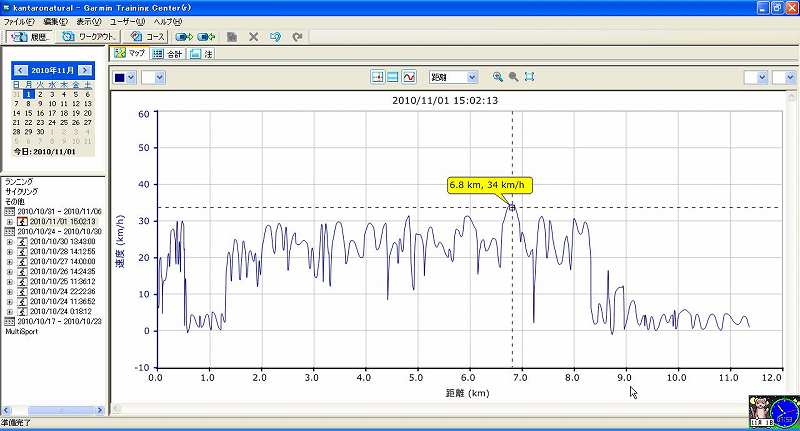The height and width of the screenshot is (431, 800).
Task: Click the sidebar horizontal scrollbar left arrow
Action: coord(6,410)
